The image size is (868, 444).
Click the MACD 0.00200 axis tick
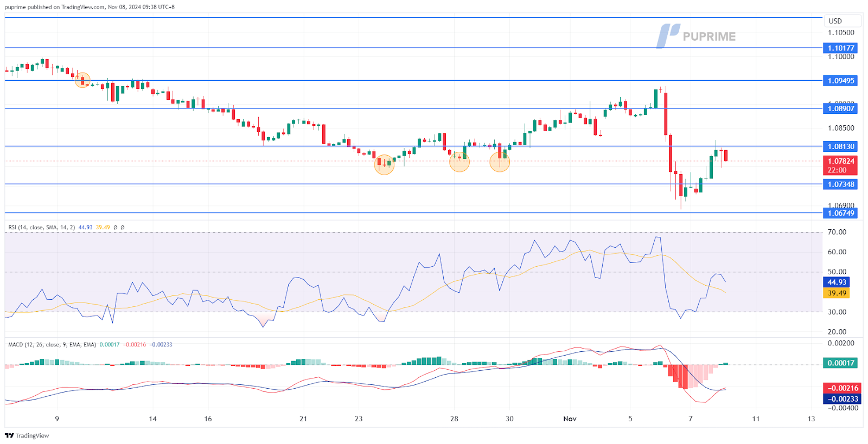pos(841,343)
